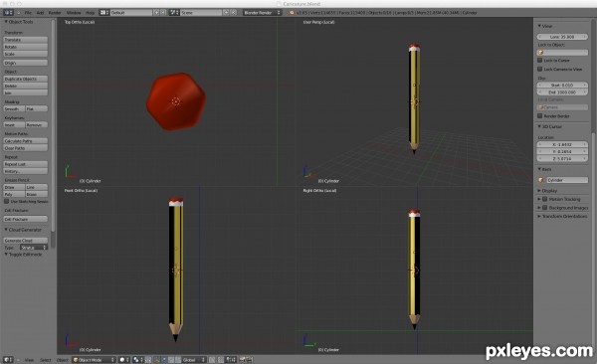The width and height of the screenshot is (597, 364).
Task: Click the 3D View editor type icon in bottom header
Action: click(7, 359)
